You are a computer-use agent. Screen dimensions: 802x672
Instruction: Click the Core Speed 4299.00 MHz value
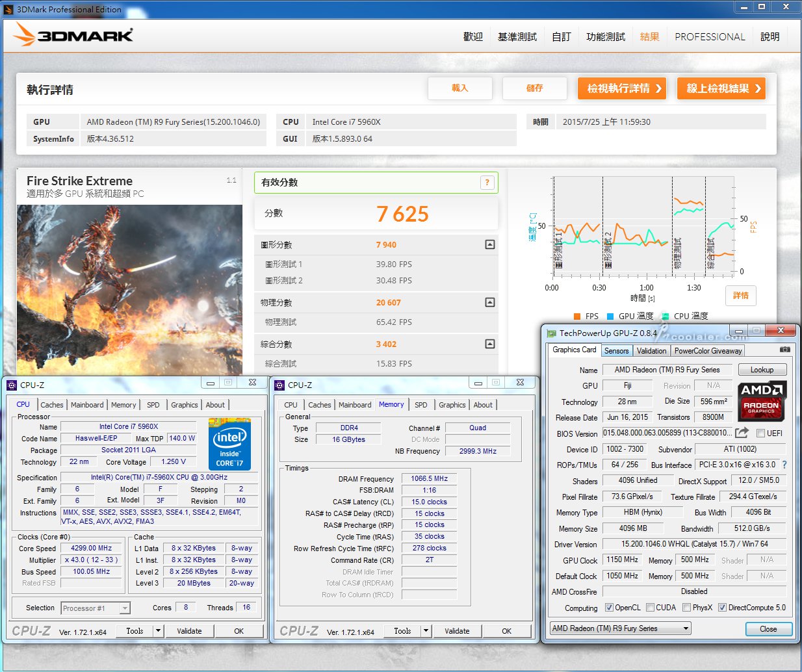92,548
